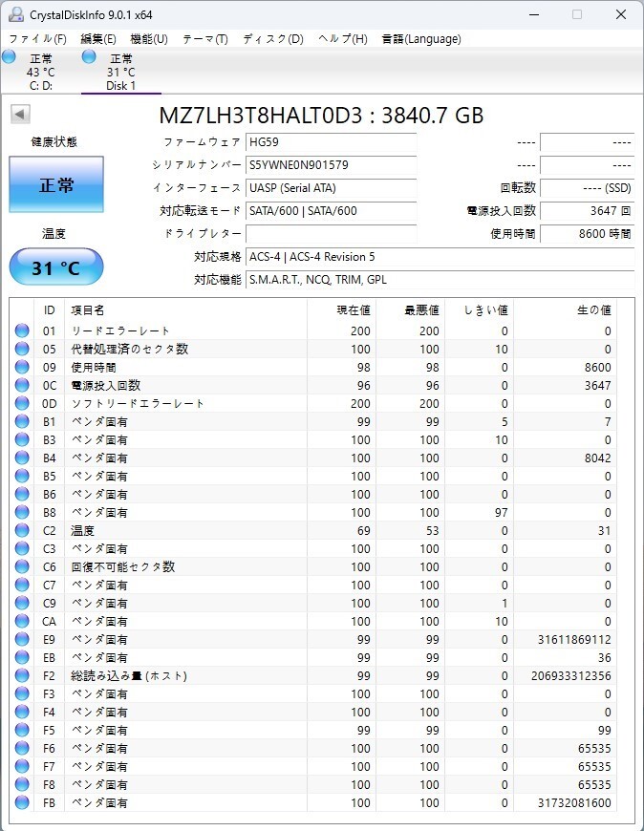The image size is (644, 831).
Task: Select the Disk 1 tab
Action: click(120, 71)
